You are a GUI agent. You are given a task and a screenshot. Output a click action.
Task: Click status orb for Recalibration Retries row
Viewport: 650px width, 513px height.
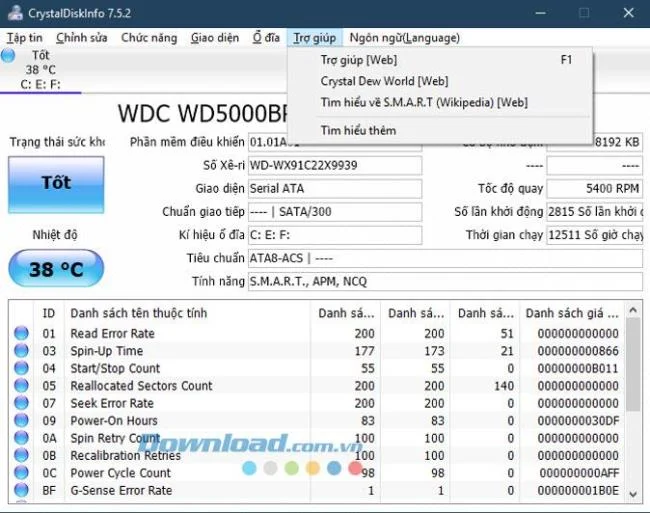(21, 455)
